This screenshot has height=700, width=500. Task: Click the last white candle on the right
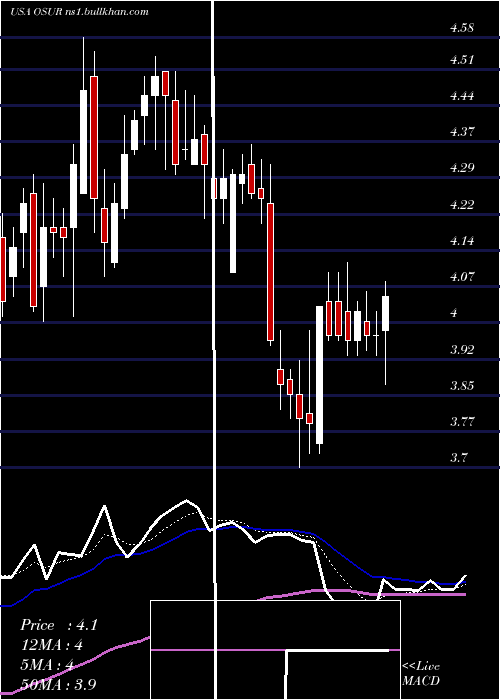[385, 313]
